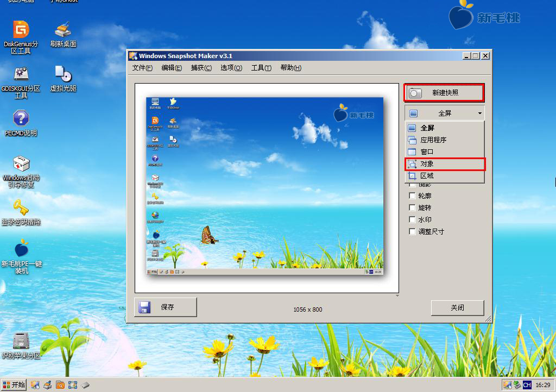Select the 虚拟光驱 desktop icon

(x=64, y=79)
